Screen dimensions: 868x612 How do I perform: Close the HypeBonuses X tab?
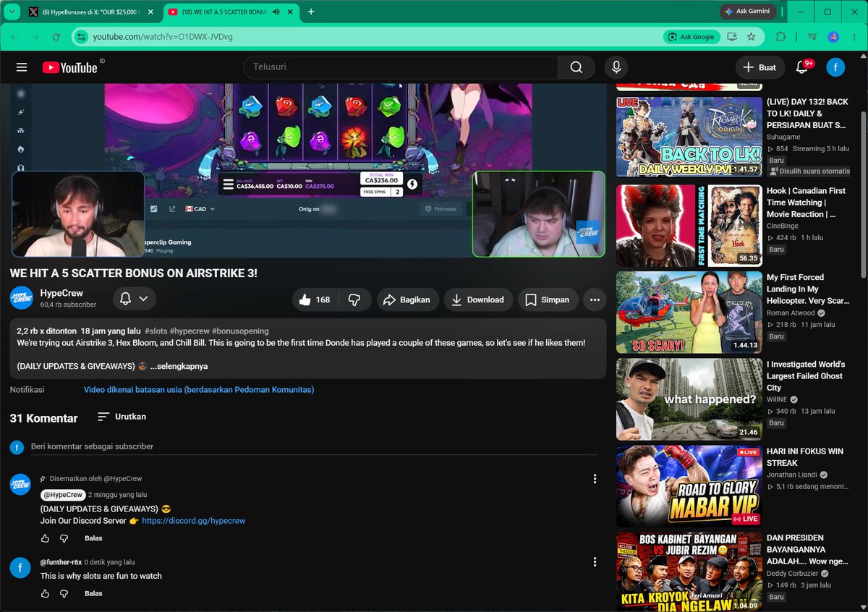tap(149, 12)
